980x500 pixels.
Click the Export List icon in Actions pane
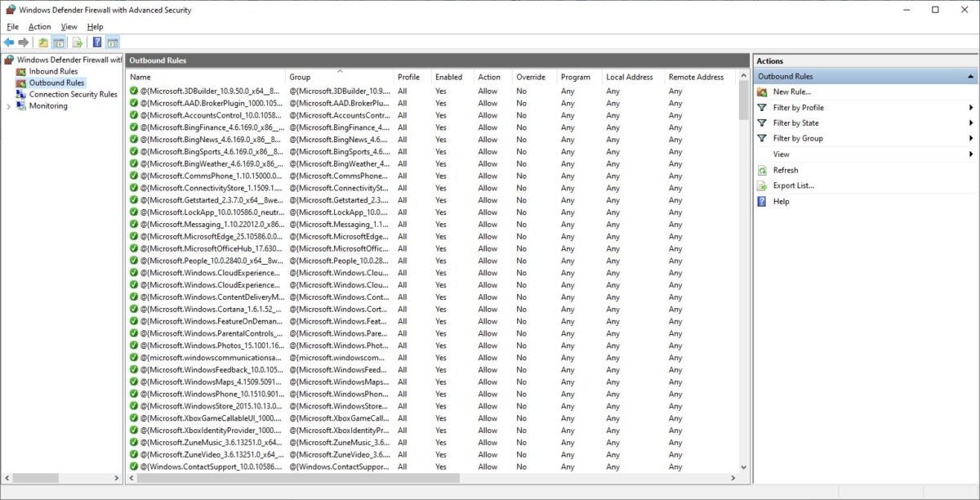point(762,185)
